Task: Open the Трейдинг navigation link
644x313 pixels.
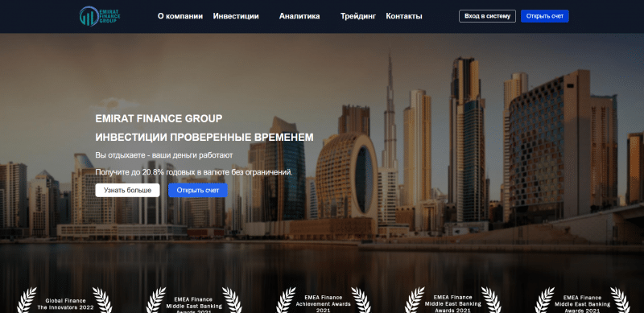Action: point(358,16)
